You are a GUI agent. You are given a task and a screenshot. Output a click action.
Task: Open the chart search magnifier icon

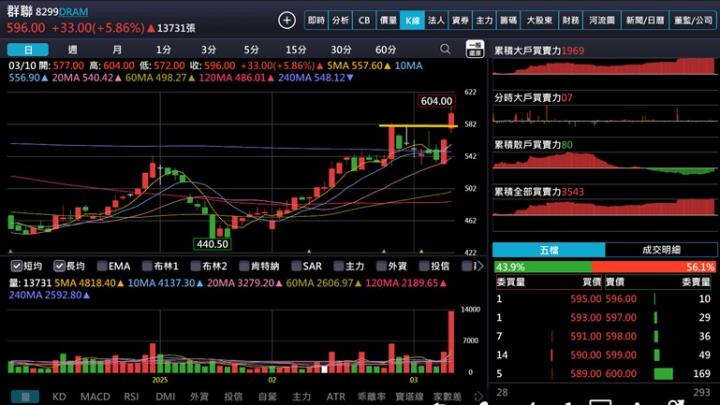pos(444,49)
